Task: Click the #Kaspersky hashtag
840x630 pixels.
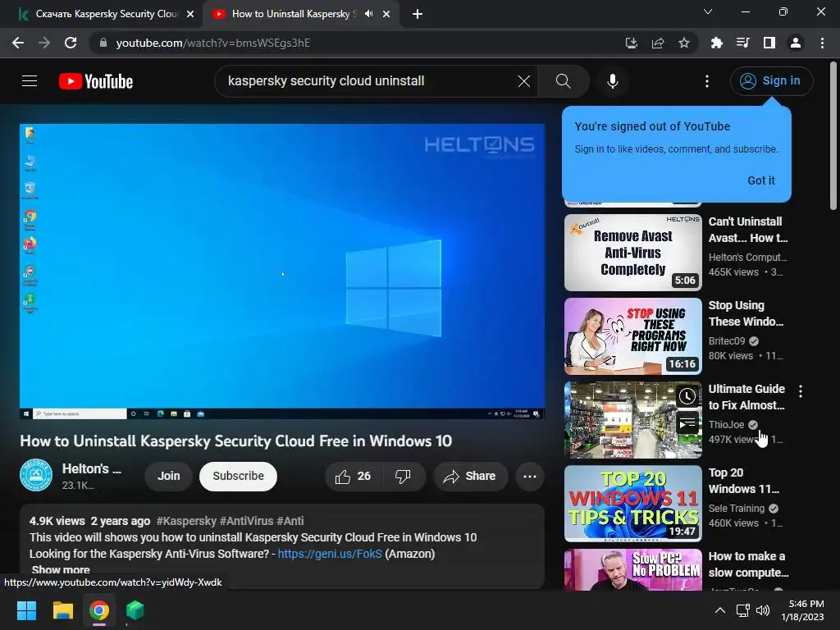Action: pyautogui.click(x=186, y=521)
